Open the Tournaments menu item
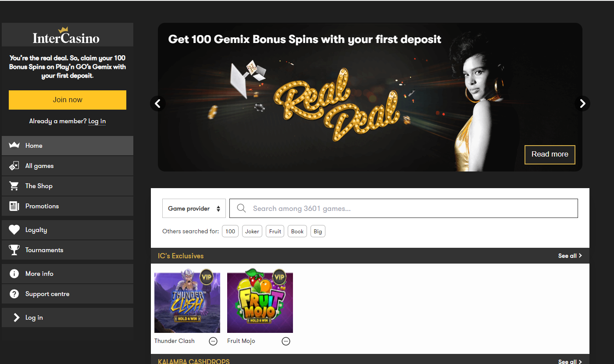Image resolution: width=614 pixels, height=364 pixels. click(x=68, y=250)
